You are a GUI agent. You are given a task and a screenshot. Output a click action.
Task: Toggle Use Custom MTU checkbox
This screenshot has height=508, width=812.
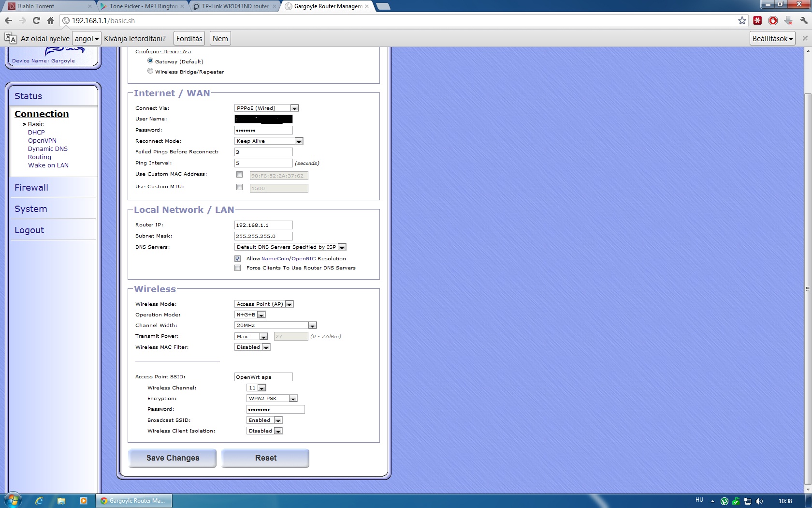[239, 187]
